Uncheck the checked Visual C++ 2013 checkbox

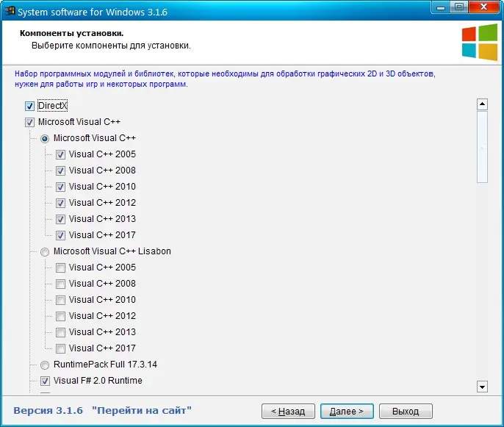pyautogui.click(x=60, y=219)
